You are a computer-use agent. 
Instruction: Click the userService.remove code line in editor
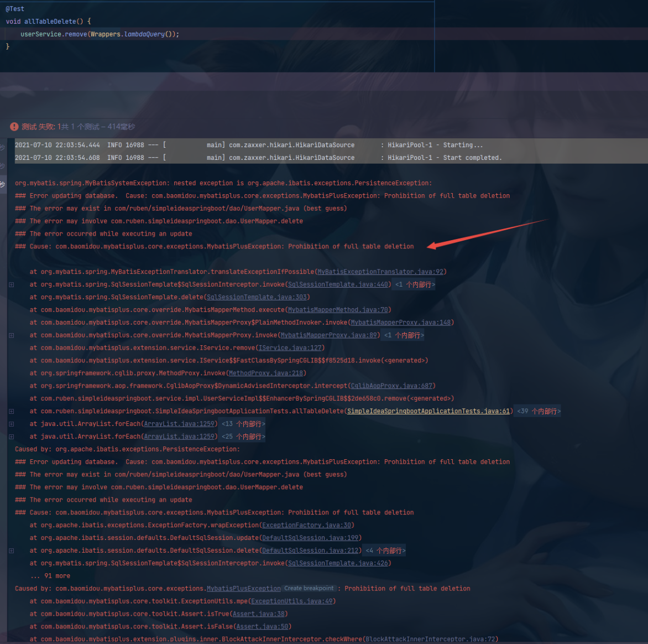click(x=100, y=34)
